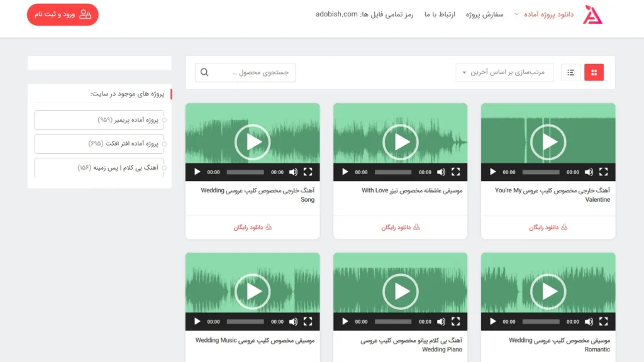Viewport: 644px width, 362px height.
Task: Seek the With Love progress bar
Action: click(x=393, y=172)
